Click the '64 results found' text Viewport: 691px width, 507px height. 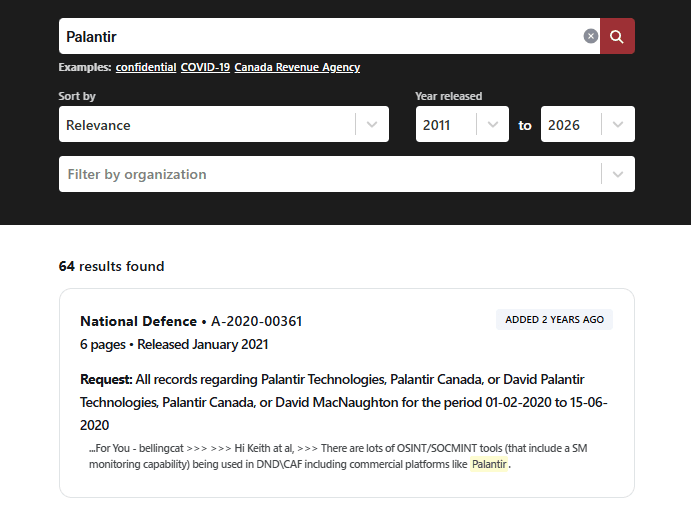point(111,266)
